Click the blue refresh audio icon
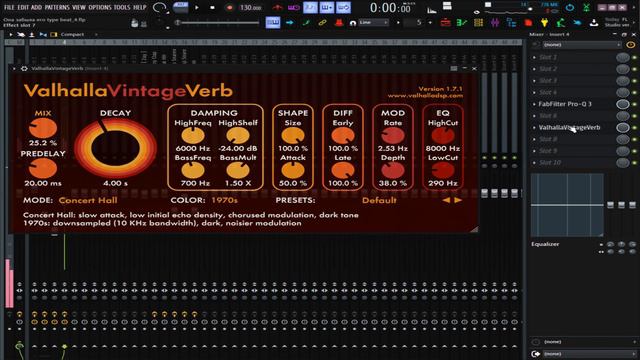Viewport: 640px width, 360px height. [x=570, y=7]
